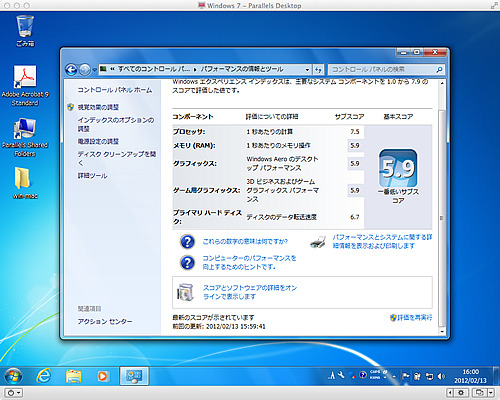Image resolution: width=500 pixels, height=400 pixels.
Task: Click これらの数字の意味は何ですか? link
Action: (x=245, y=241)
